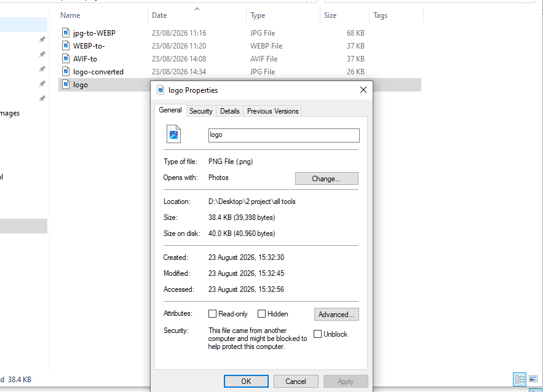Click the 40.0 KB (40,960 bytes) value
Screen dimensions: 543x392
242,233
